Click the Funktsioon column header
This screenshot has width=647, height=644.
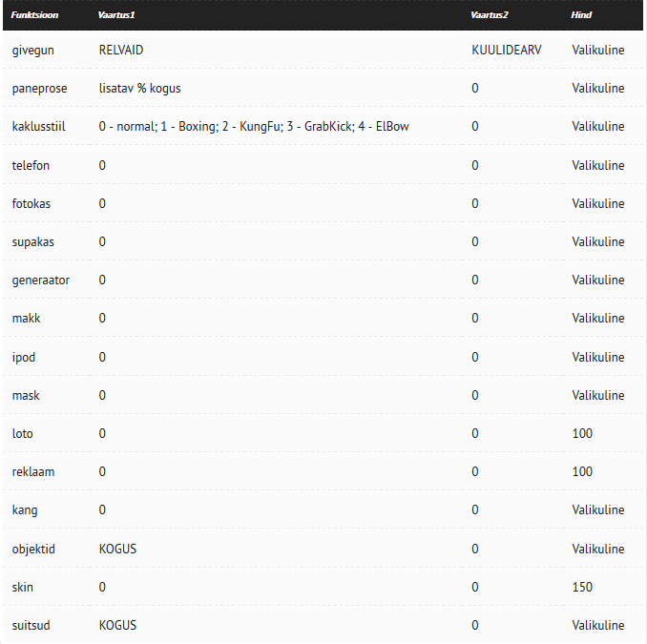point(34,15)
